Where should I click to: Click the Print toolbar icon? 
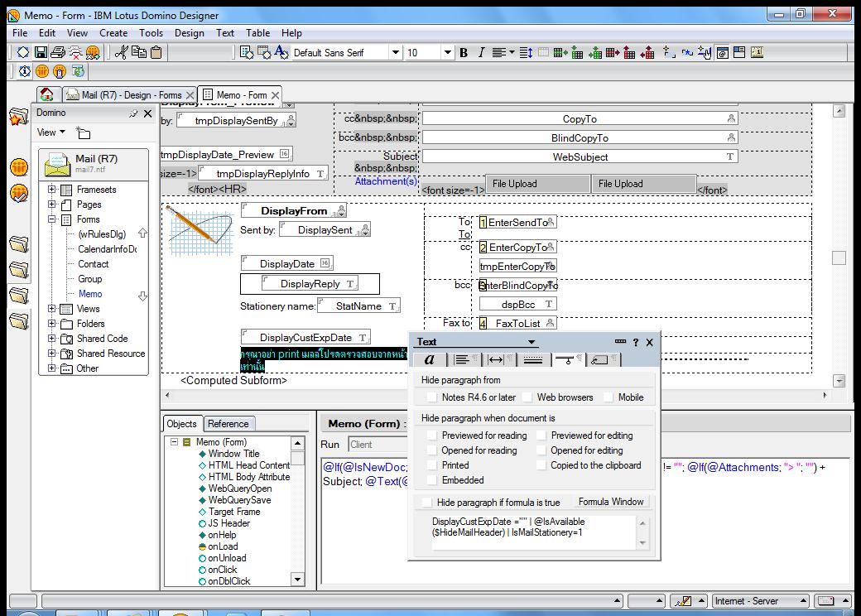click(x=58, y=52)
